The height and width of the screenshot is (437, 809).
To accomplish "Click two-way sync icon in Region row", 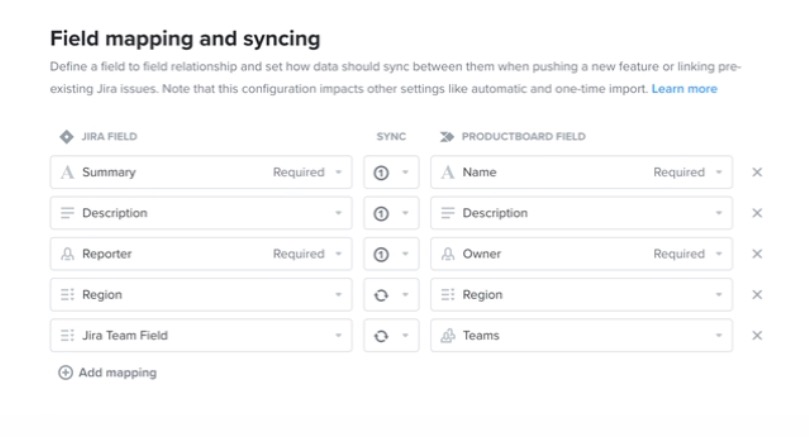I will pyautogui.click(x=381, y=295).
